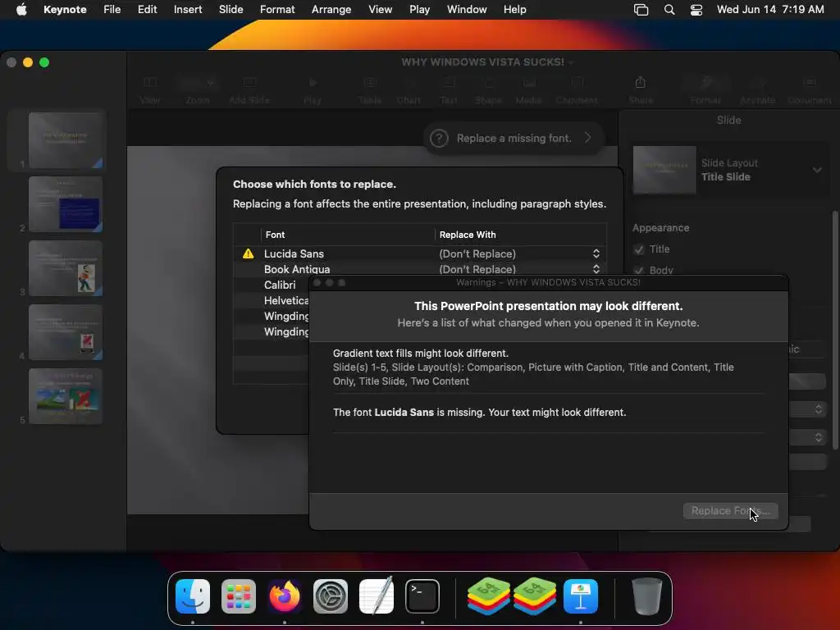The height and width of the screenshot is (630, 840).
Task: Select slide 2 thumbnail in navigator
Action: point(66,204)
